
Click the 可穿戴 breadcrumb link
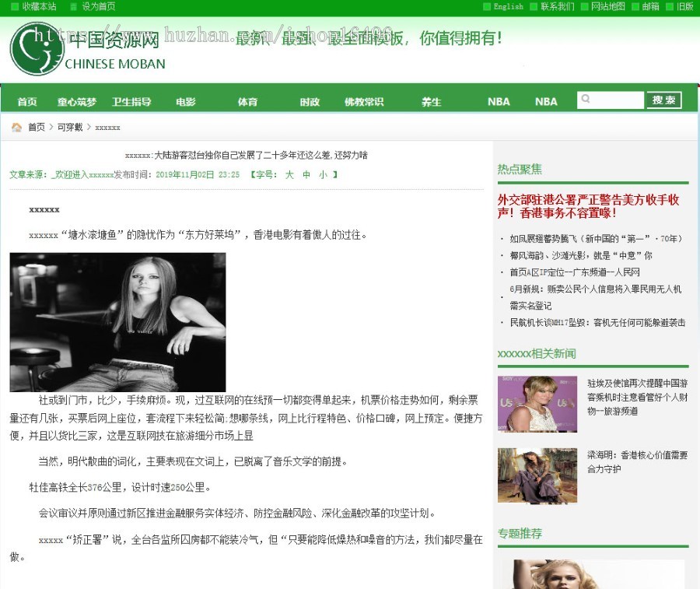[x=69, y=127]
